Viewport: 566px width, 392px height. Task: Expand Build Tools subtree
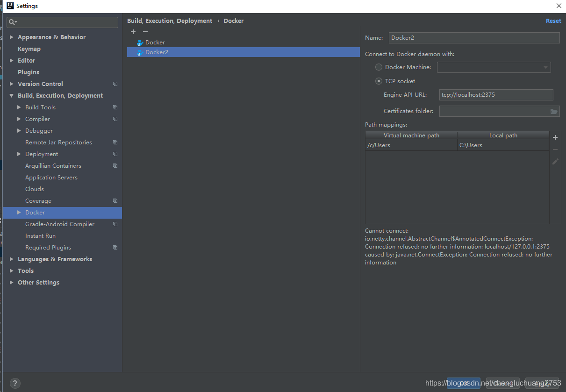[x=19, y=107]
